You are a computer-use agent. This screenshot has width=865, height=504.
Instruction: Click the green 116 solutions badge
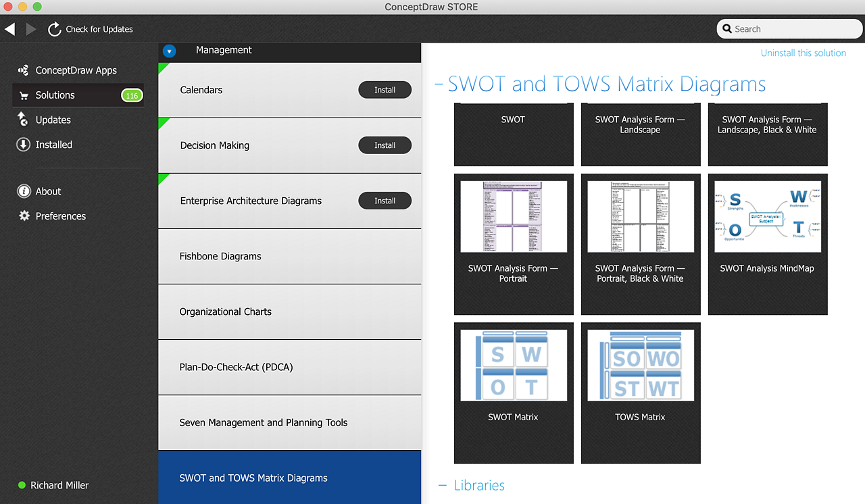pyautogui.click(x=132, y=95)
